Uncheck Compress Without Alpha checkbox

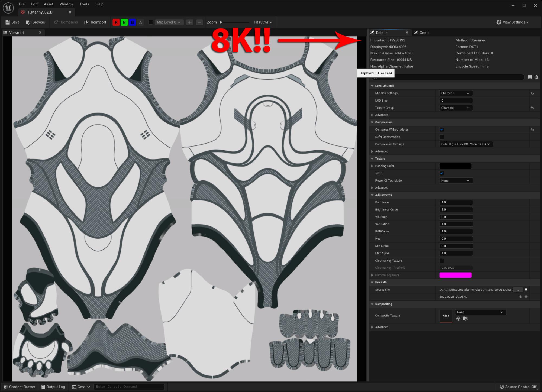click(x=442, y=129)
